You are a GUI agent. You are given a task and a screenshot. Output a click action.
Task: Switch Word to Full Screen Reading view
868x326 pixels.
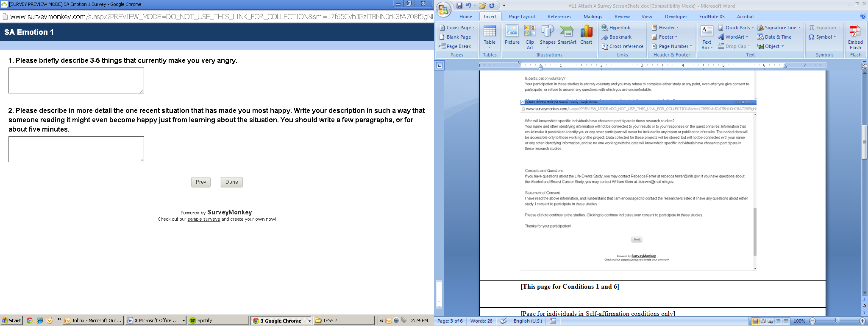tap(763, 321)
